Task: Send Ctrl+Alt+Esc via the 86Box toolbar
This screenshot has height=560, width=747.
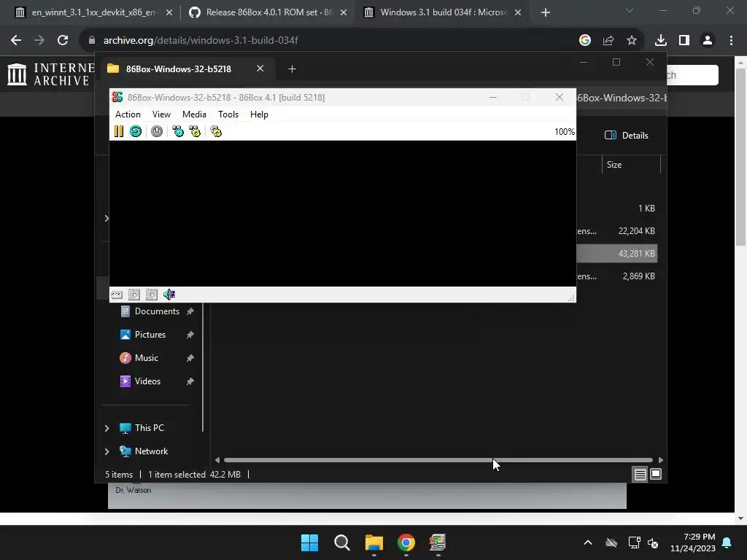Action: coord(195,131)
